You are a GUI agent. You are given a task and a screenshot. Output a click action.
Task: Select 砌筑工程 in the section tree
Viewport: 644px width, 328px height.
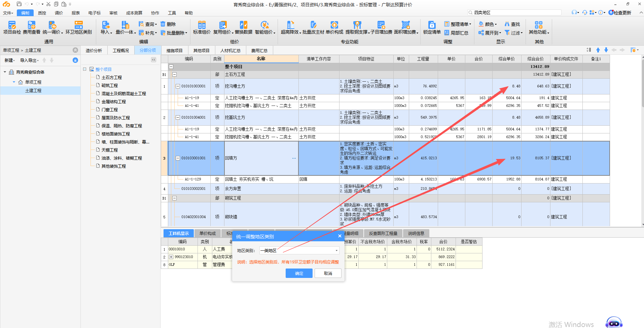tap(110, 85)
